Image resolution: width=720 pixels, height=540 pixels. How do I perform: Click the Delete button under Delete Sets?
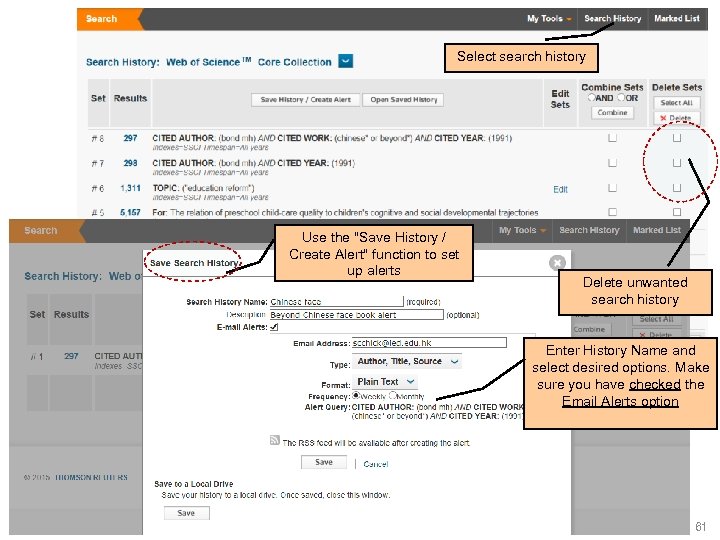[676, 118]
